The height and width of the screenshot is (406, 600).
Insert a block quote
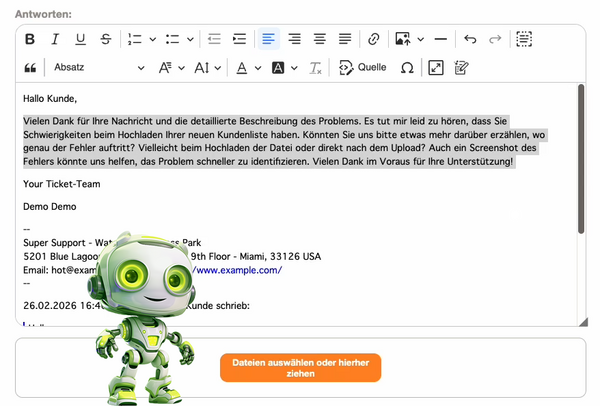coord(30,68)
